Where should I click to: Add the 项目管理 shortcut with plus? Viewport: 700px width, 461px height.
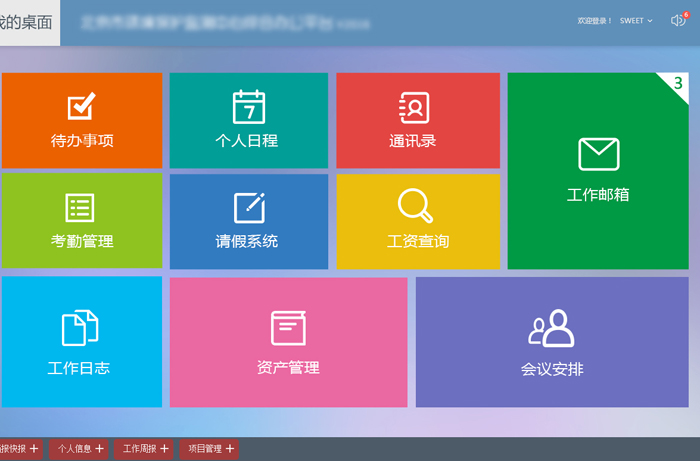point(230,449)
